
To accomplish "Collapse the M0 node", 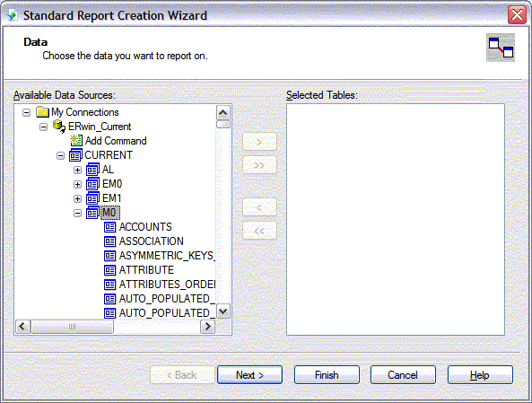I will coord(77,214).
